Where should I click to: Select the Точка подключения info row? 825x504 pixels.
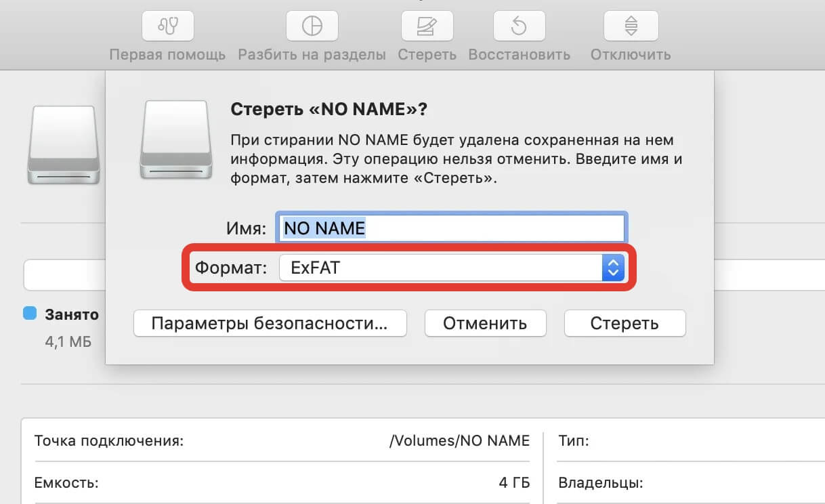coord(282,441)
